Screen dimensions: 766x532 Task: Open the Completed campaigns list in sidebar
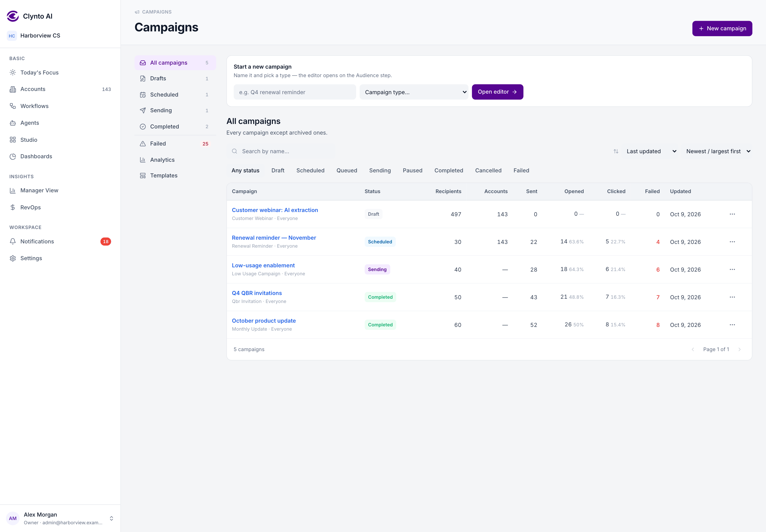pos(175,127)
